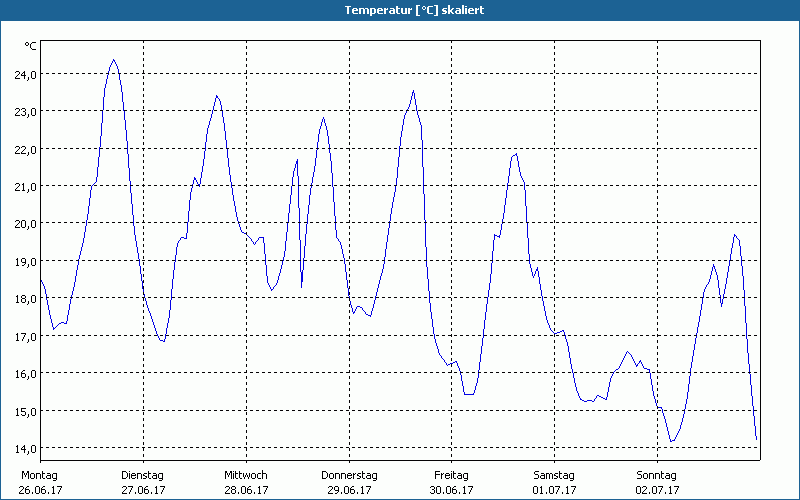The width and height of the screenshot is (800, 500).
Task: Pick the 18,0 y-axis label
Action: click(25, 299)
